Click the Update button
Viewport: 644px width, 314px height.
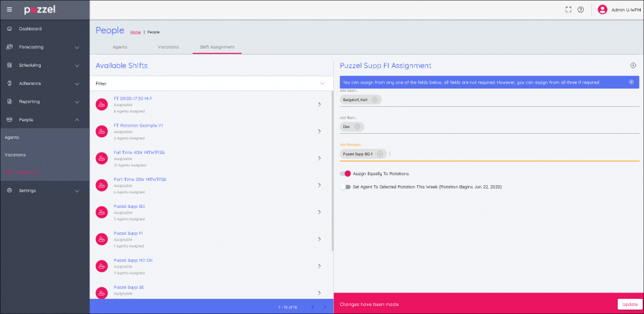(x=628, y=304)
